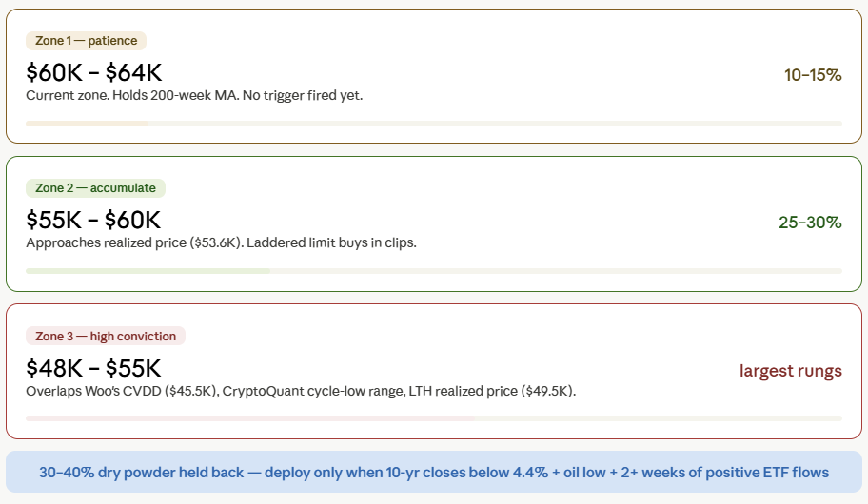Click the Zone 3 red progress bar
This screenshot has height=504, width=868.
[x=250, y=418]
